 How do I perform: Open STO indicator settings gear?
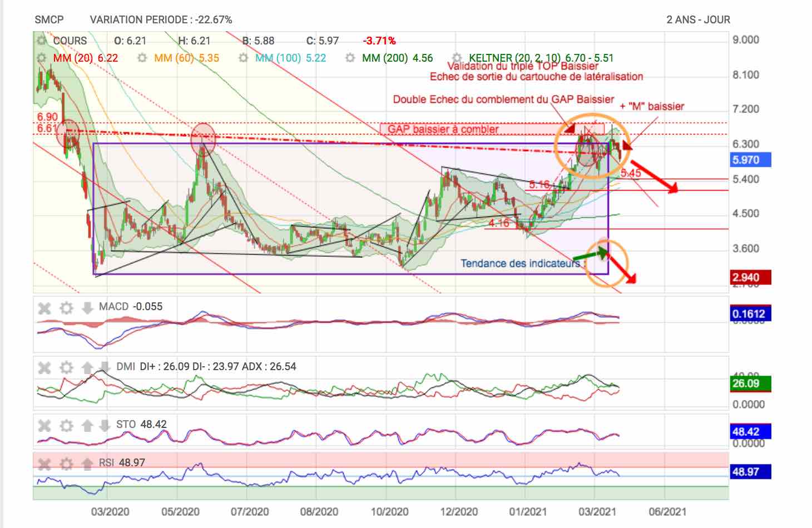(66, 426)
